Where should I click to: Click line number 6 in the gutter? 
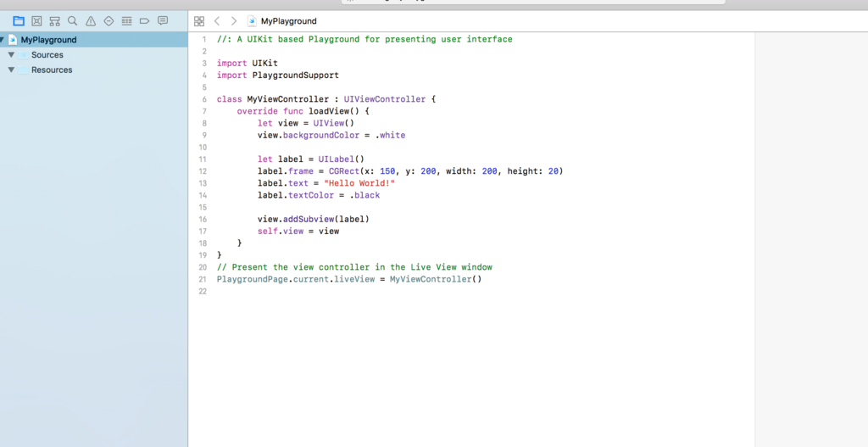[x=204, y=100]
